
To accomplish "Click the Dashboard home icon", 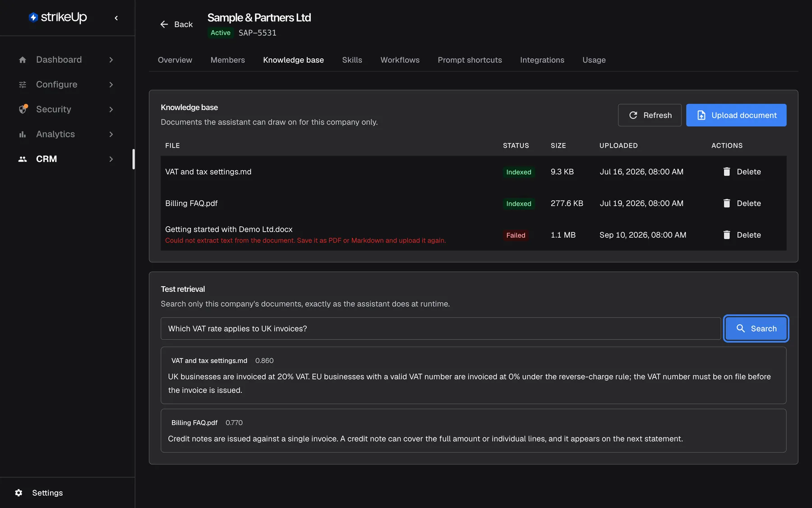I will pos(23,60).
